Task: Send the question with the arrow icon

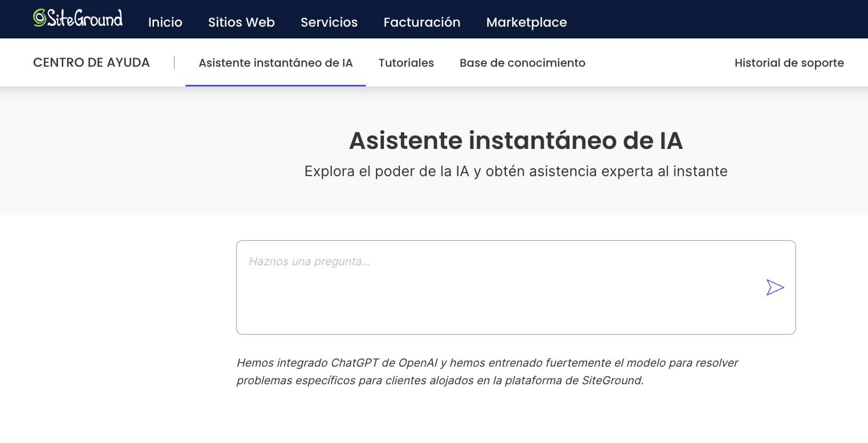Action: 775,288
